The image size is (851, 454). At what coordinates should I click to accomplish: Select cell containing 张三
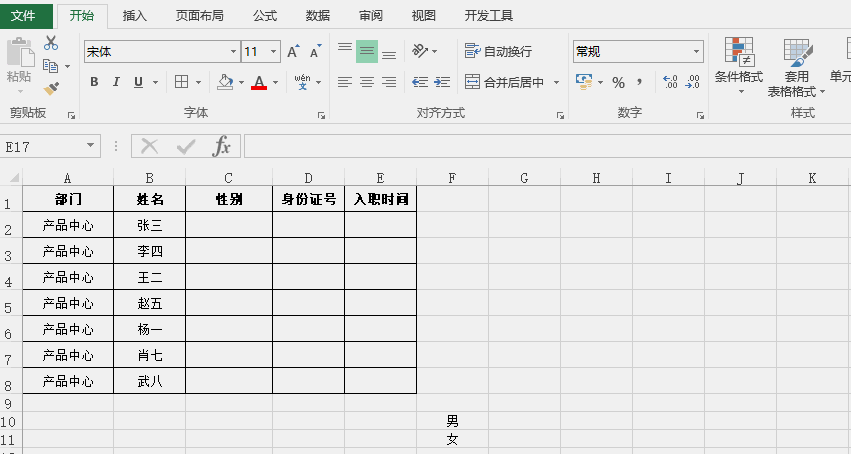(149, 225)
